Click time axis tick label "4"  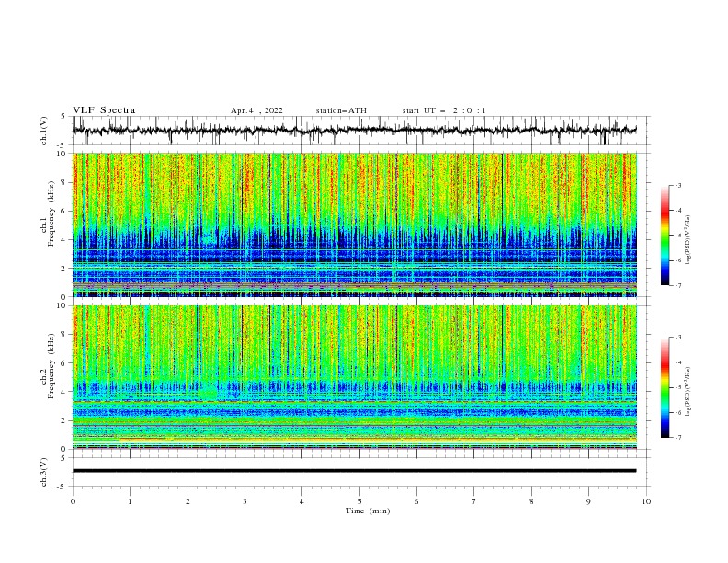tap(301, 501)
